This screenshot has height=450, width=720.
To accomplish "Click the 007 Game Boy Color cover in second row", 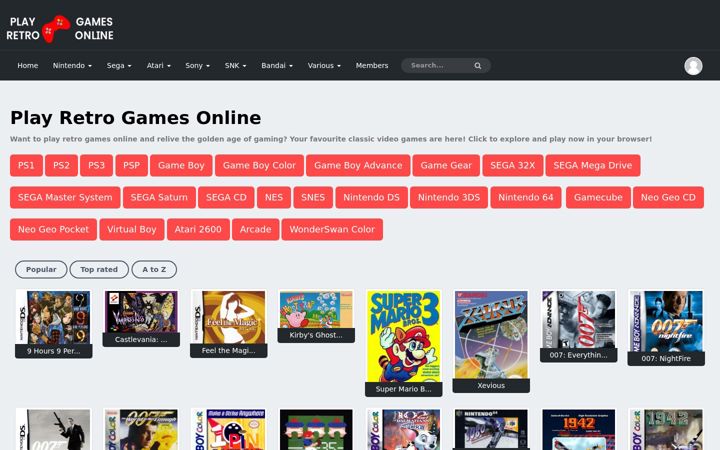I will [x=141, y=429].
